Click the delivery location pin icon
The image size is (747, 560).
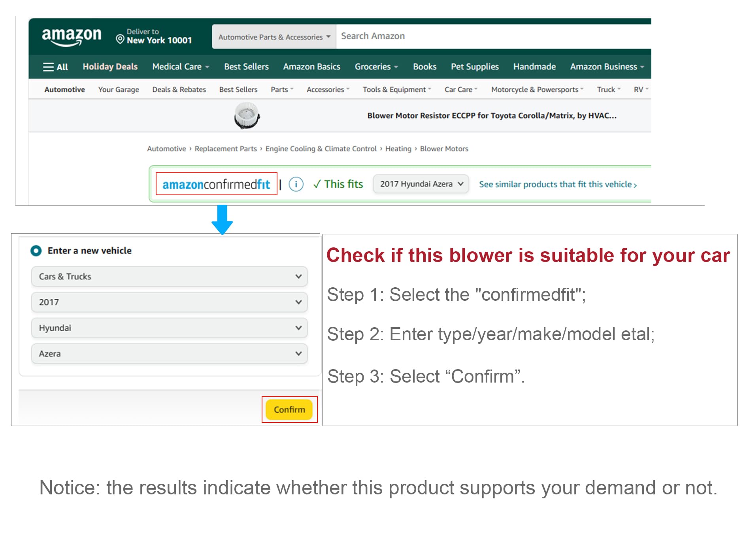coord(120,39)
